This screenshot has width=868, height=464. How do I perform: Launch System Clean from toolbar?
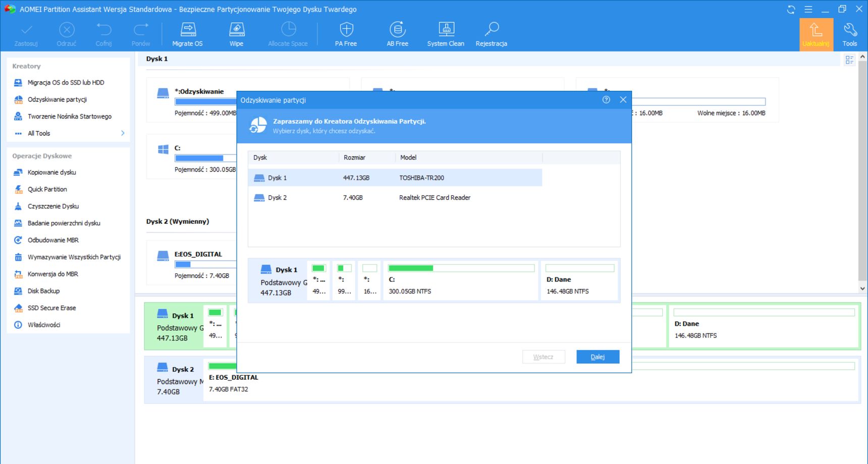click(446, 34)
